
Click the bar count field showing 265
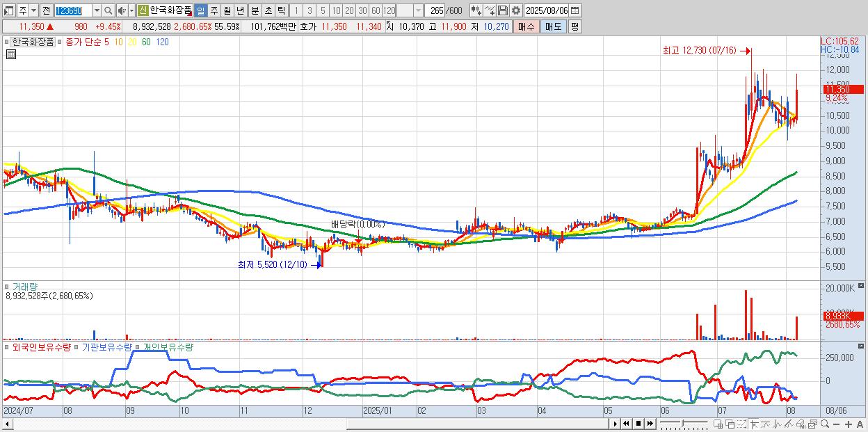435,10
